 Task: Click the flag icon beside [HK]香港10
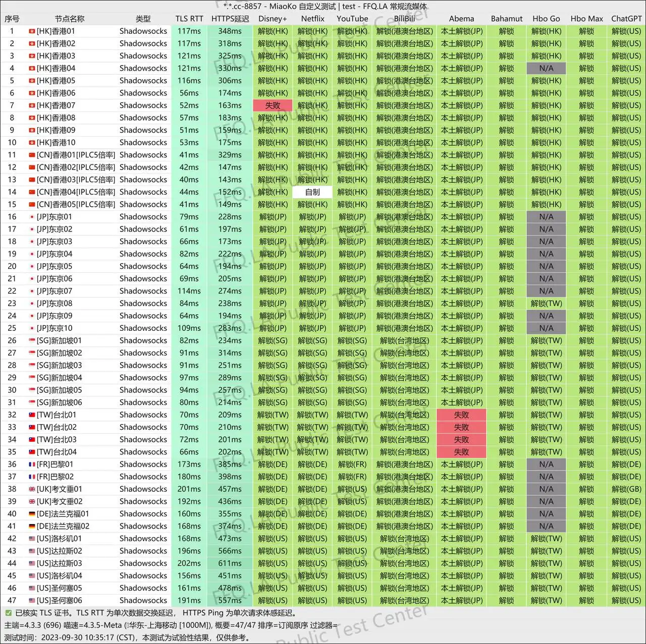pos(32,143)
